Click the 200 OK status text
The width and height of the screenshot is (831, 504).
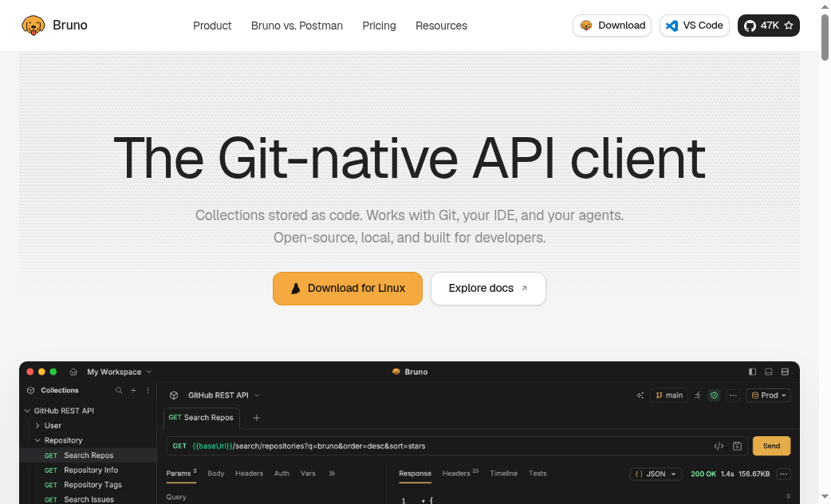pos(703,474)
